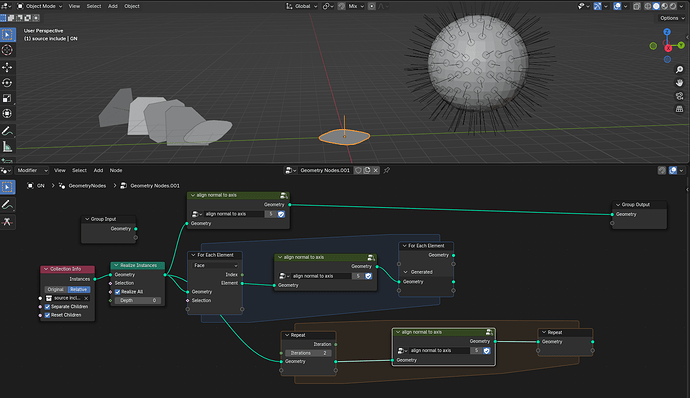Select the node editor Select Box tool
This screenshot has height=398, width=690.
(7, 187)
